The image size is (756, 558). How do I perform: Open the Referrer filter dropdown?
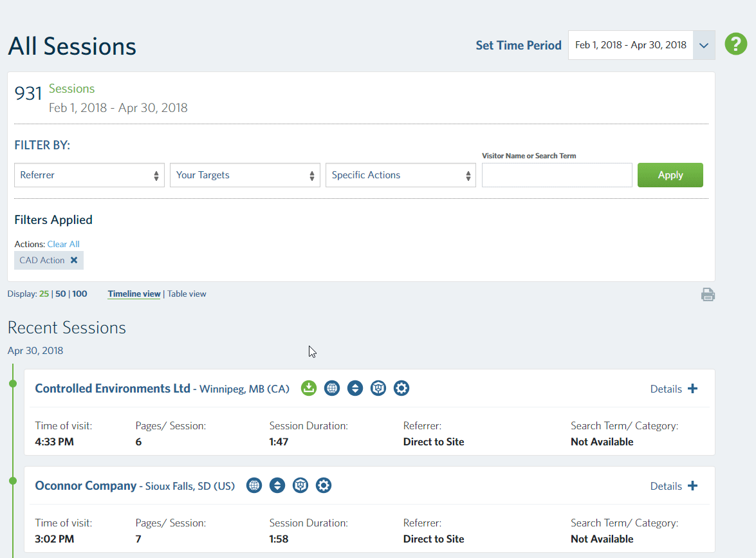(89, 175)
